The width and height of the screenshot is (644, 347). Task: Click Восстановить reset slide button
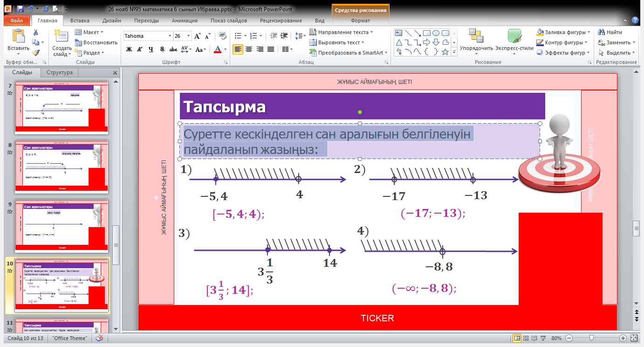point(96,42)
